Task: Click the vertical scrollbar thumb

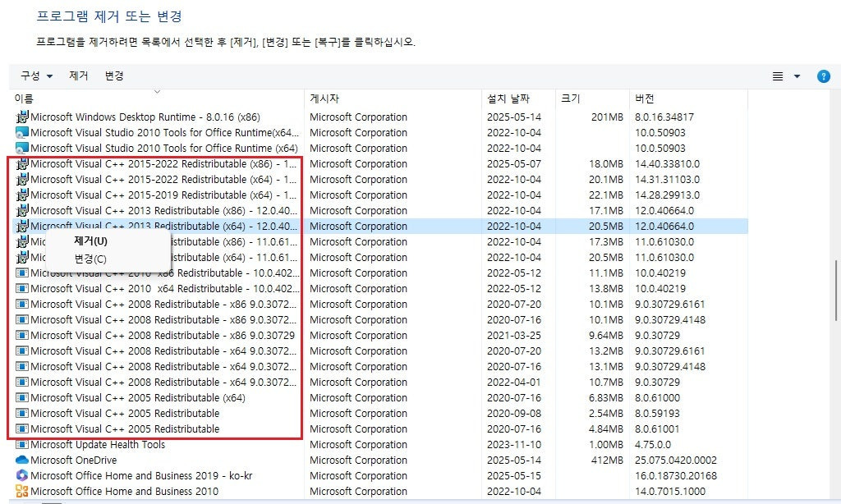Action: click(x=835, y=291)
